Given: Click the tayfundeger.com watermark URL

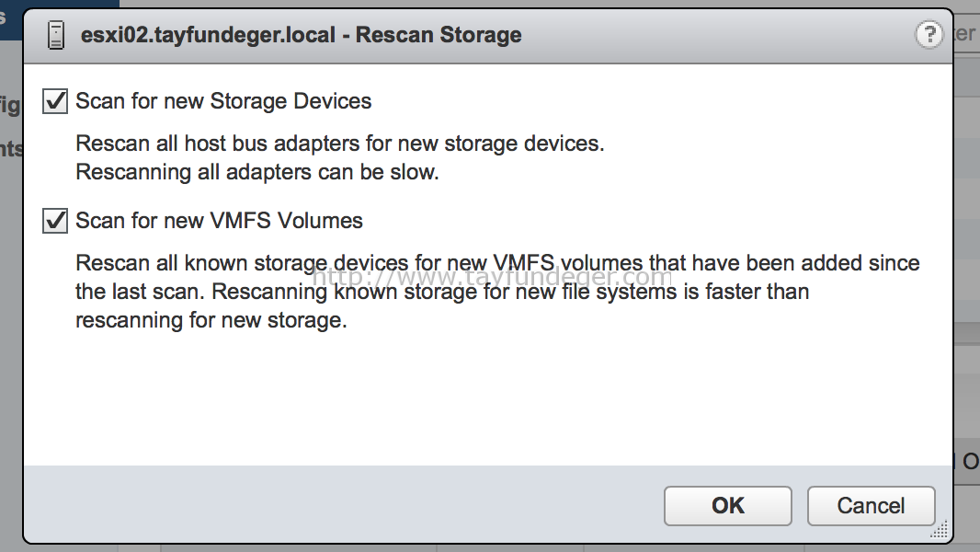Looking at the screenshot, I should coord(492,277).
